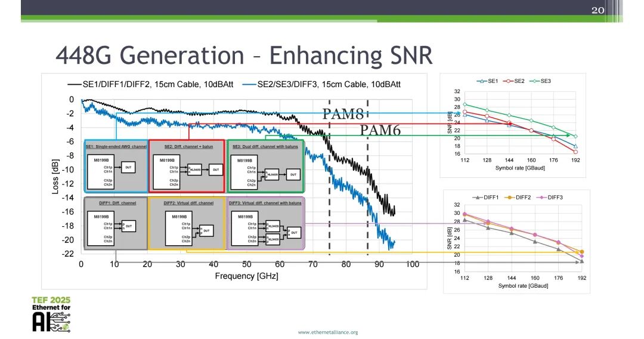Image resolution: width=644 pixels, height=339 pixels.
Task: Click "Symbol rate [GBaud]" label under the SE chart
Action: pyautogui.click(x=520, y=168)
